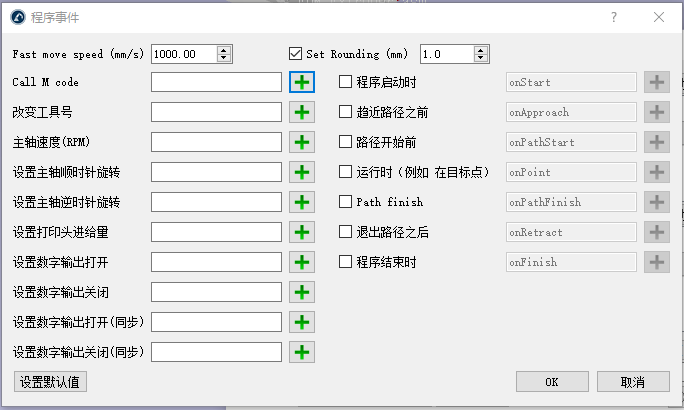Click the onRetract text field
Image resolution: width=684 pixels, height=410 pixels.
571,232
